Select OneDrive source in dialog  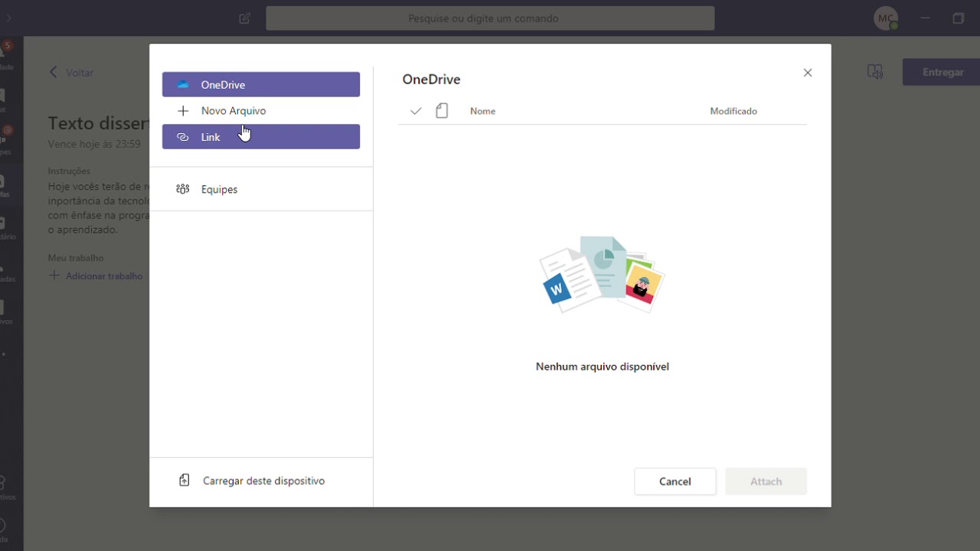(x=261, y=84)
